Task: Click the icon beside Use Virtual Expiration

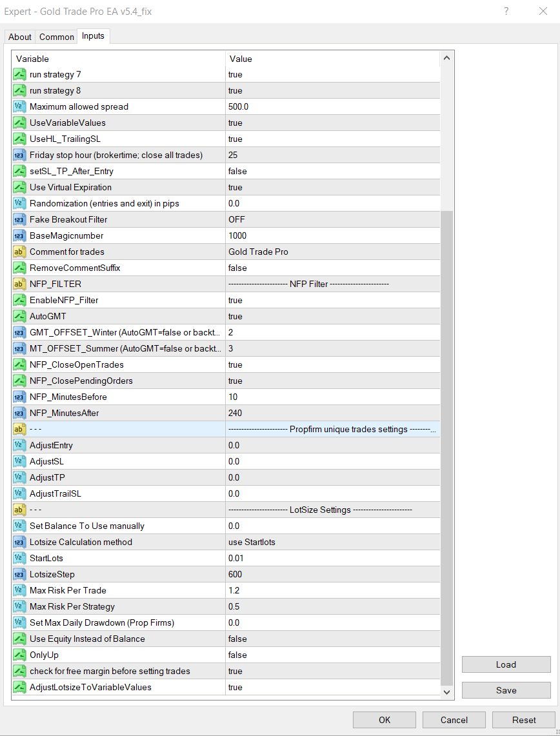Action: pos(19,187)
